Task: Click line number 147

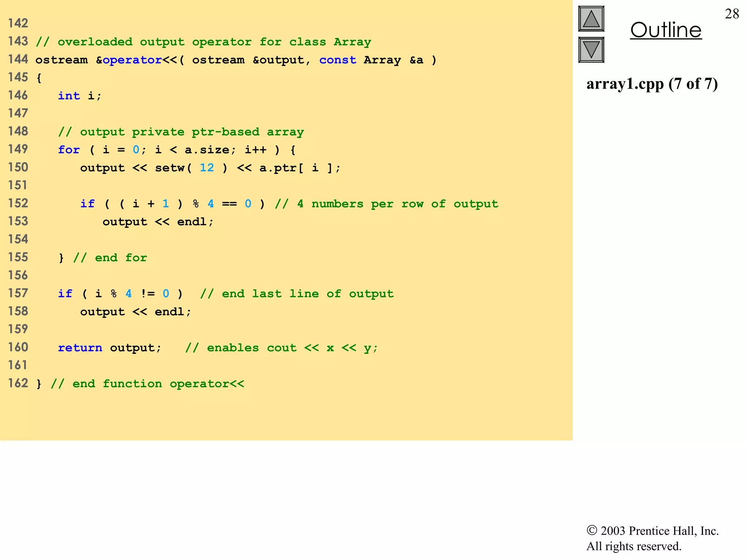Action: pos(18,113)
